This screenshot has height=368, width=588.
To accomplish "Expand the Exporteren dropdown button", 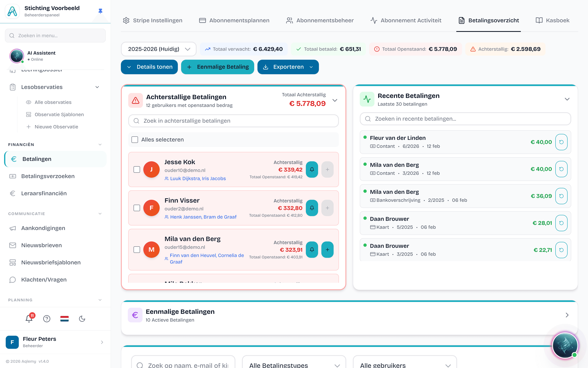I will tap(288, 67).
